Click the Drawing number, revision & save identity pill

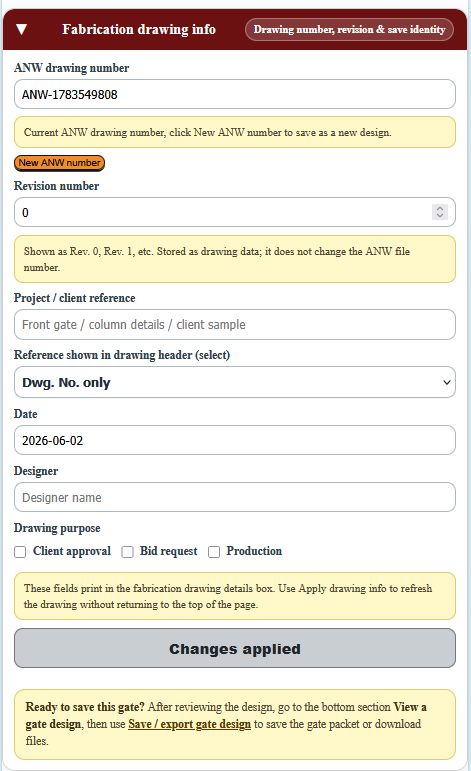coord(349,30)
